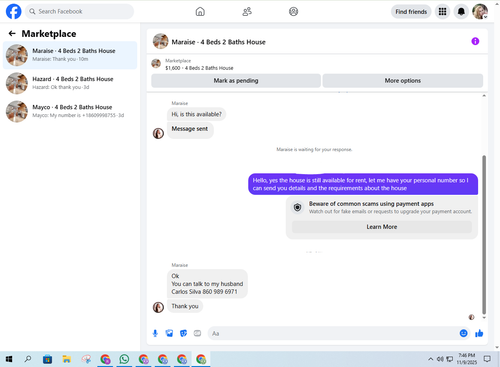Viewport: 500px width, 367px height.
Task: Click the chat scrollbar up arrow
Action: (x=484, y=96)
